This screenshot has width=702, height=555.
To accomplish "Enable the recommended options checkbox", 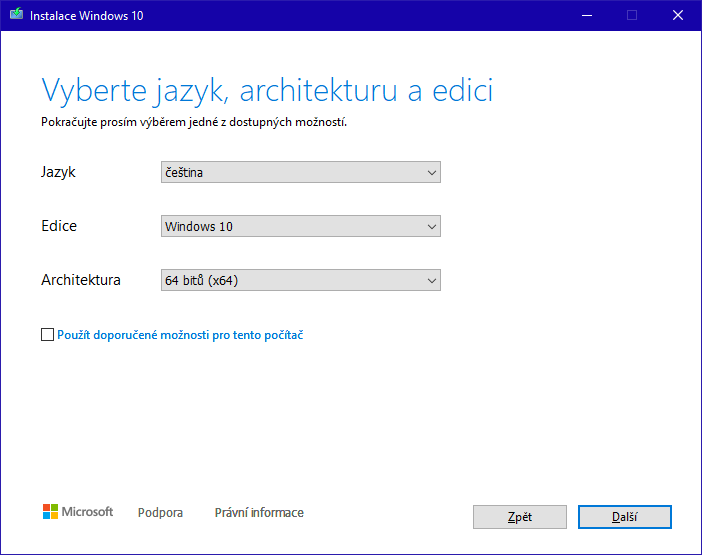I will pyautogui.click(x=48, y=335).
